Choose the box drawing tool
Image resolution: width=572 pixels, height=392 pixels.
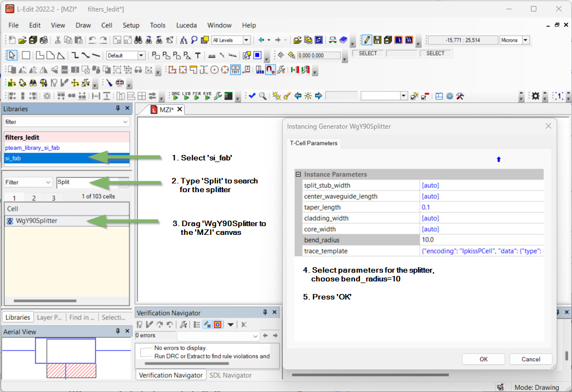pyautogui.click(x=26, y=55)
